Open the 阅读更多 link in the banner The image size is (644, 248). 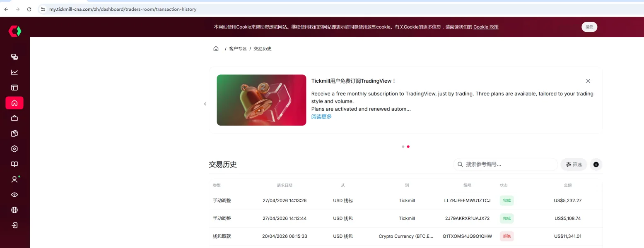click(321, 117)
